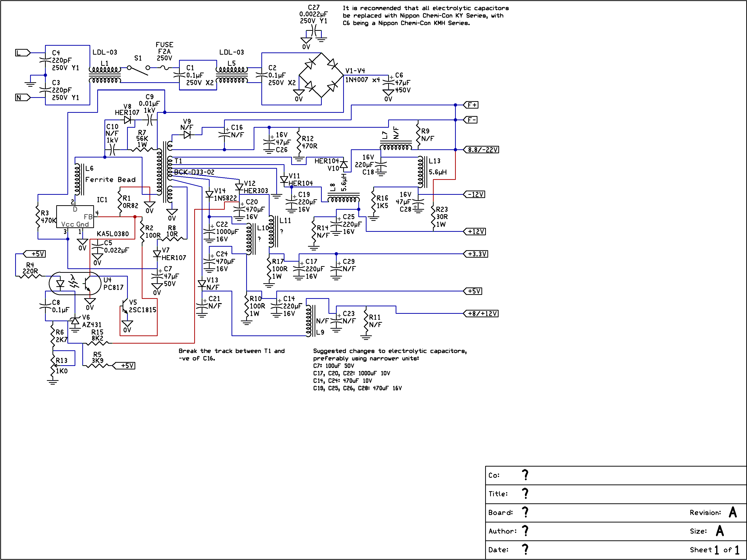Select the F2A fuse symbol
The height and width of the screenshot is (560, 747).
coord(164,68)
